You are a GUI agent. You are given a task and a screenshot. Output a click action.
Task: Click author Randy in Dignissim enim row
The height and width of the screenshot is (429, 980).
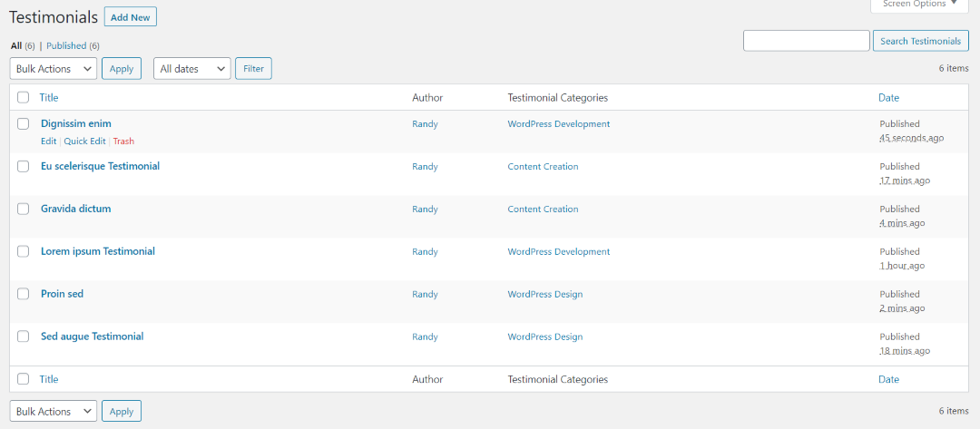click(425, 123)
